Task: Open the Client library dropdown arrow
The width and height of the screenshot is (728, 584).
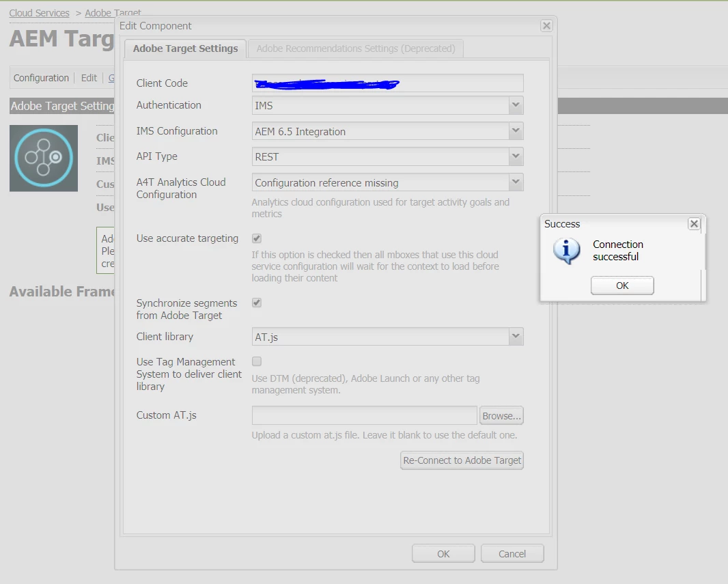Action: coord(516,337)
